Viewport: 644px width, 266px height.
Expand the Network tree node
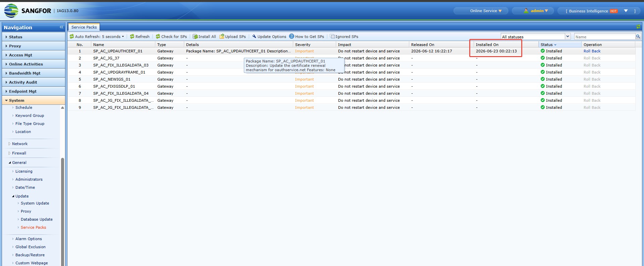tap(9, 144)
